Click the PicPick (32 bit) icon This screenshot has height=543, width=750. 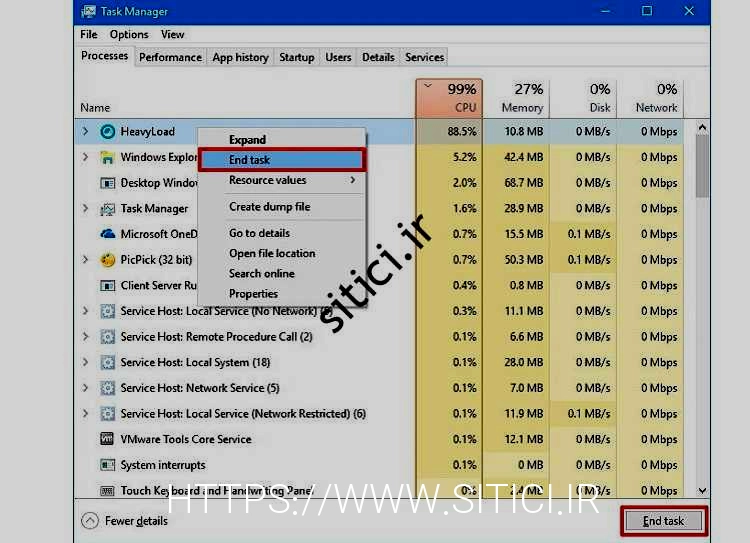108,260
